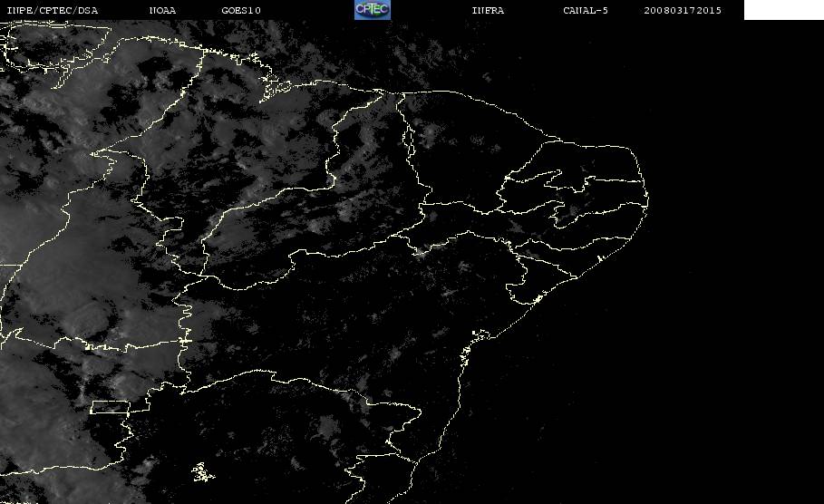
Task: Click the CPTEC logo in header
Action: [373, 10]
